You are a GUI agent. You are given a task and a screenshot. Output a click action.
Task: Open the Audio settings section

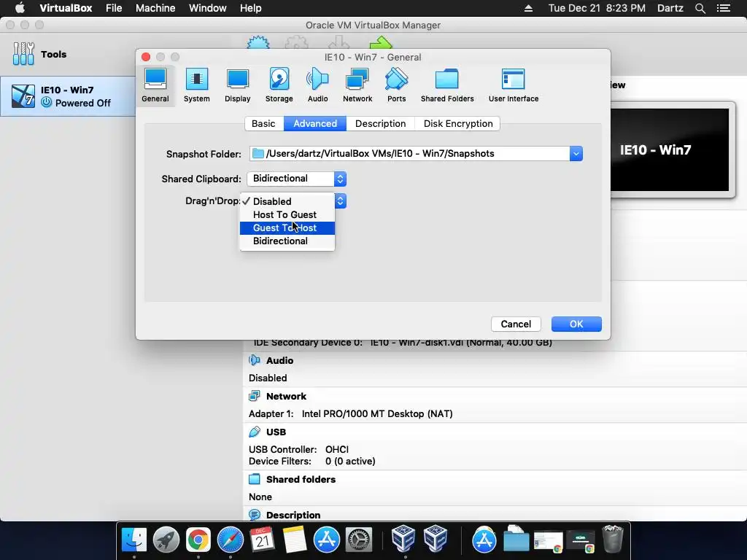point(318,86)
